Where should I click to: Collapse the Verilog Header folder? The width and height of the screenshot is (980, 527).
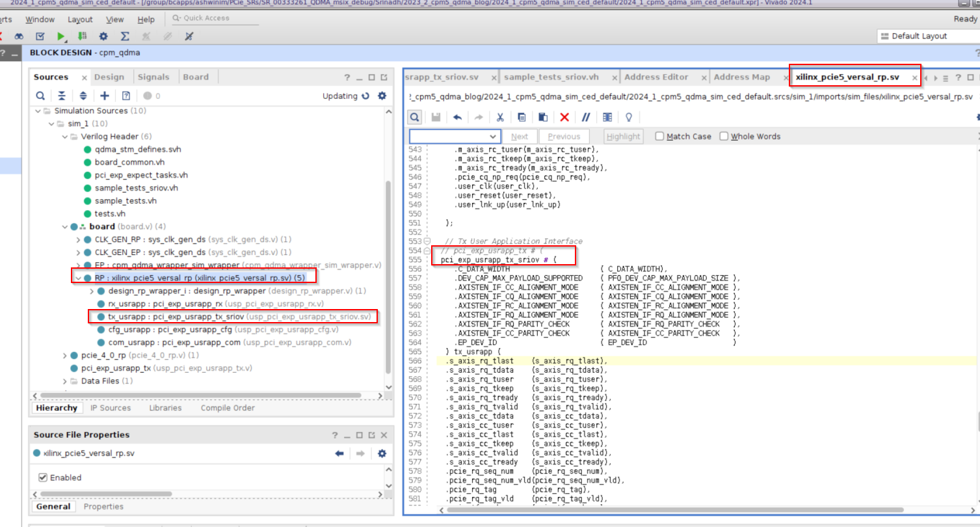(x=64, y=137)
